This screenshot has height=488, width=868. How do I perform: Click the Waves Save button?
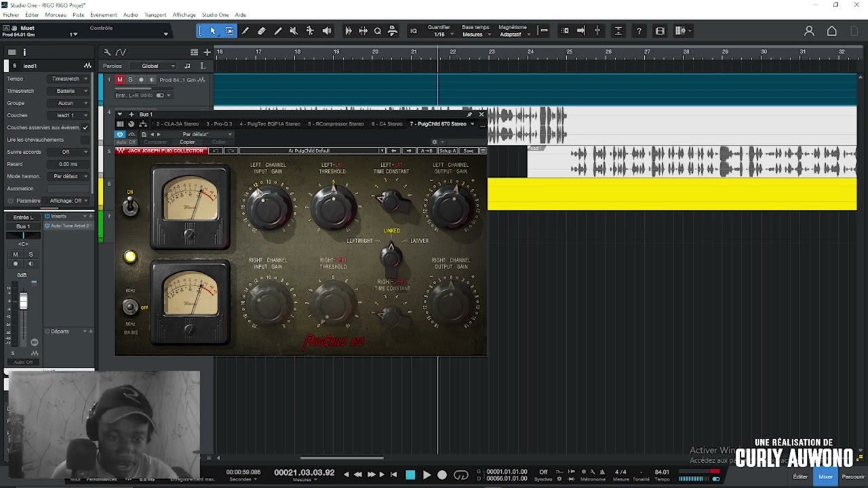[x=468, y=150]
